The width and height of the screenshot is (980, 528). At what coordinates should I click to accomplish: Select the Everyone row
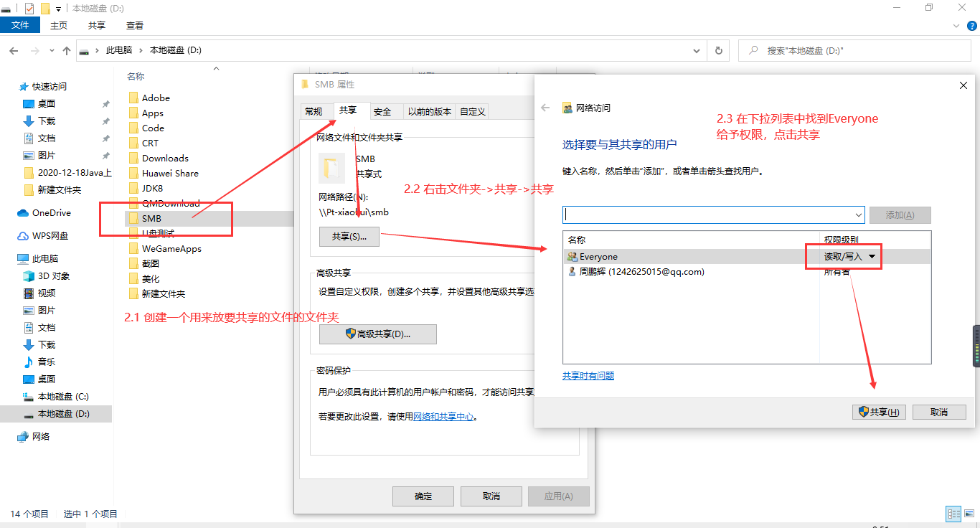pyautogui.click(x=747, y=256)
